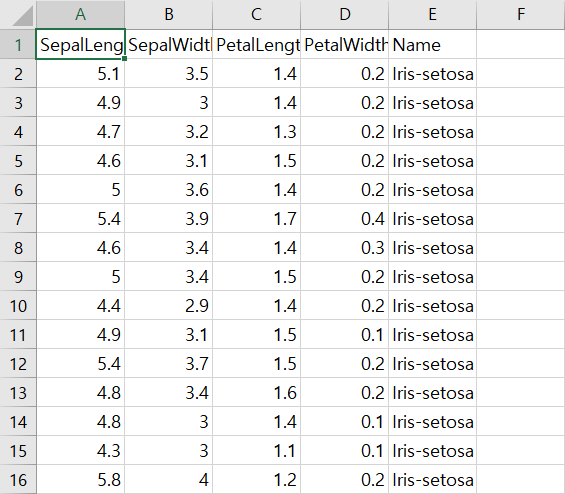Select column C header

[257, 14]
